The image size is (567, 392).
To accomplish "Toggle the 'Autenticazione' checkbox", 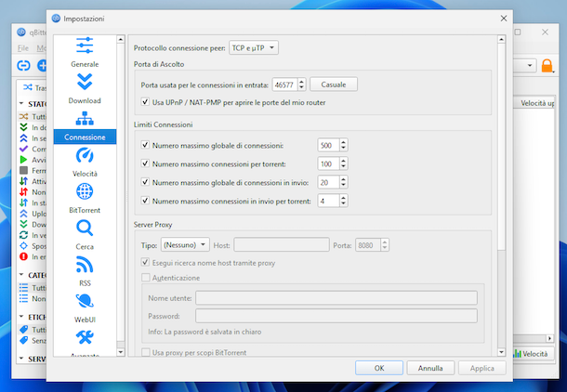I will point(145,278).
